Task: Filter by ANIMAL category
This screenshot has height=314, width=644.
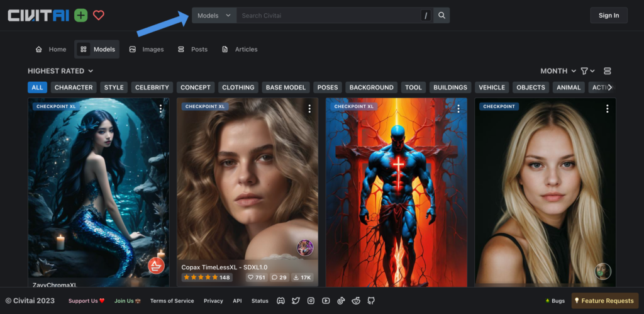Action: [x=569, y=87]
